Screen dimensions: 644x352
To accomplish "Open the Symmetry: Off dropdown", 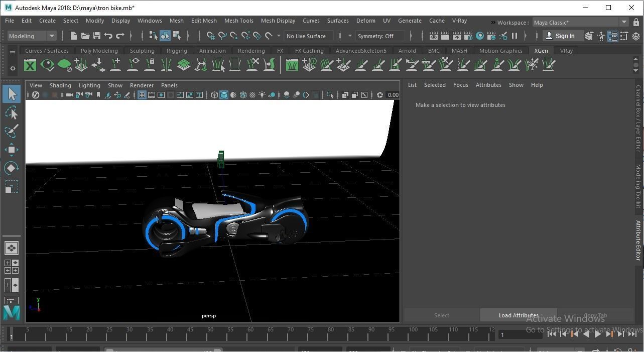I will pyautogui.click(x=380, y=36).
